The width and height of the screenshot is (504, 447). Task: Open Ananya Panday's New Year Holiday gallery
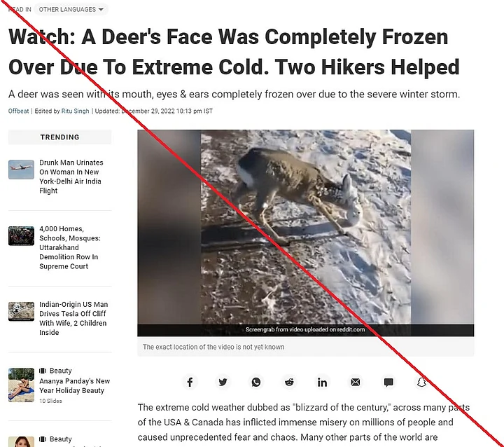pos(75,385)
